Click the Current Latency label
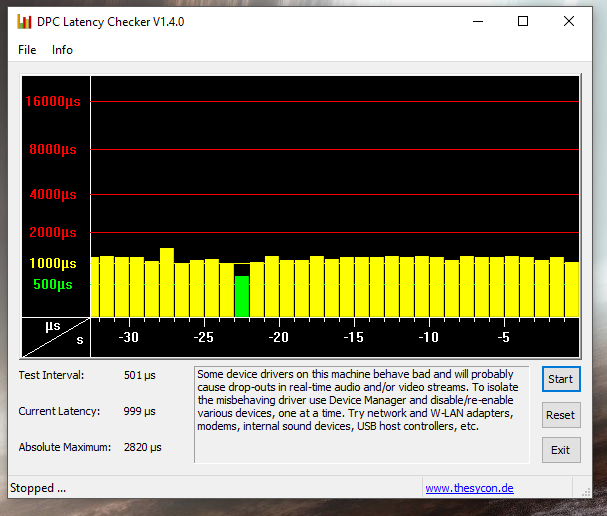 click(x=59, y=411)
